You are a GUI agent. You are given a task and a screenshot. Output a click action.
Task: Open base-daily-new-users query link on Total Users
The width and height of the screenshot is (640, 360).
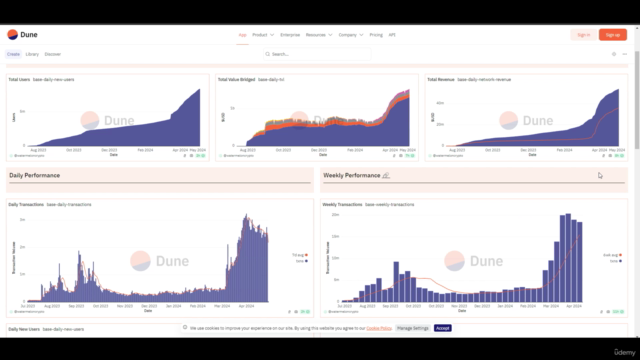tap(53, 80)
